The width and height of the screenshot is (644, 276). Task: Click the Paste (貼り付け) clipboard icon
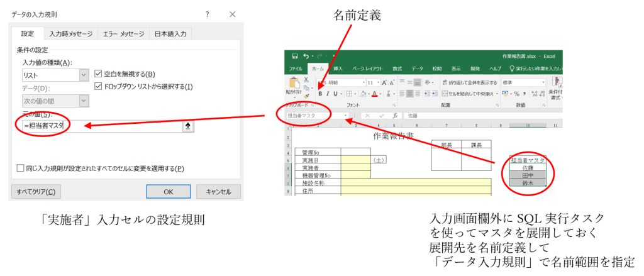tap(294, 84)
